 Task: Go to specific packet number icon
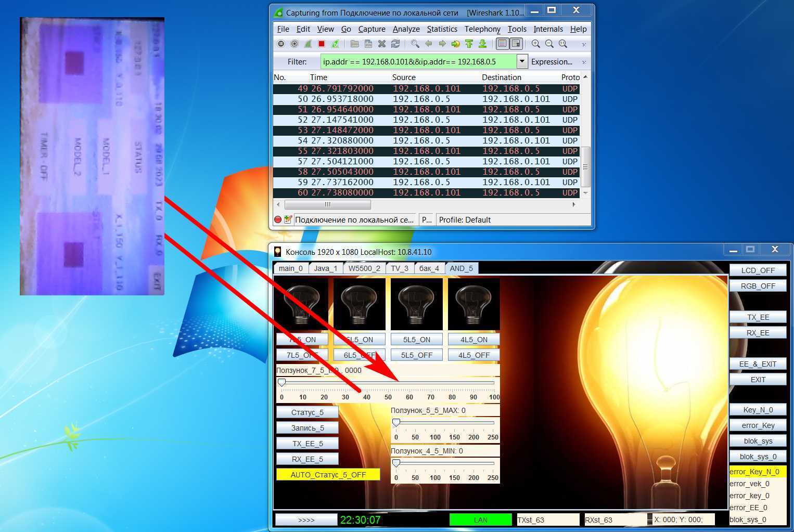(455, 44)
